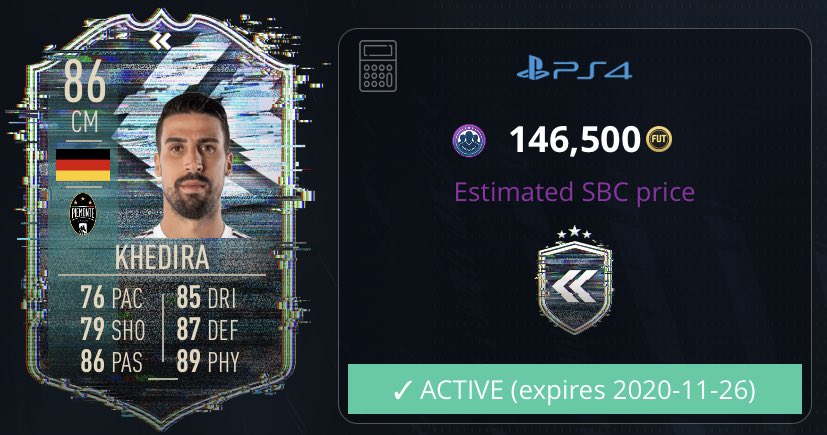Click the 87 DEF stat
The image size is (827, 435).
(207, 329)
